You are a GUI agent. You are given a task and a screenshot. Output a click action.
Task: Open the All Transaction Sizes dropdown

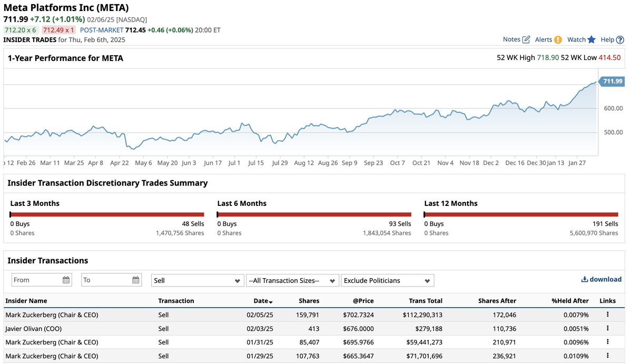click(292, 280)
